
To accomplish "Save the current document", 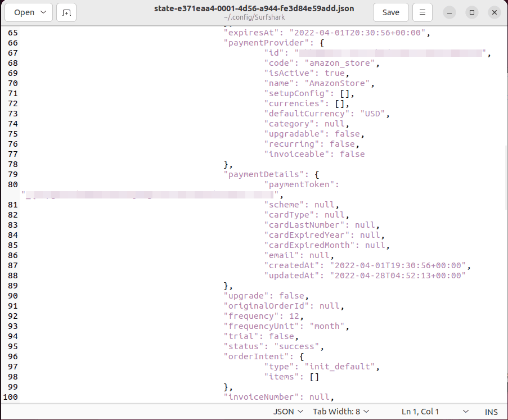I will 390,12.
